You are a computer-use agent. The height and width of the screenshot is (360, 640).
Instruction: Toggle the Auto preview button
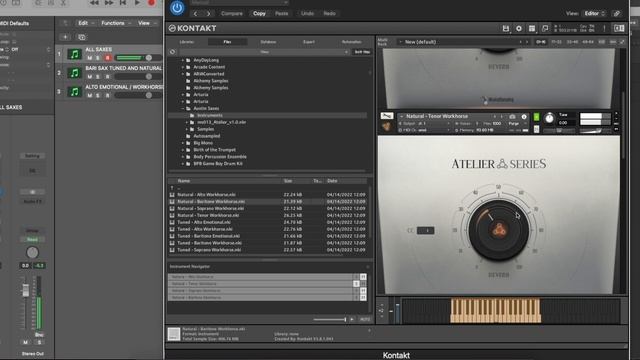click(365, 320)
